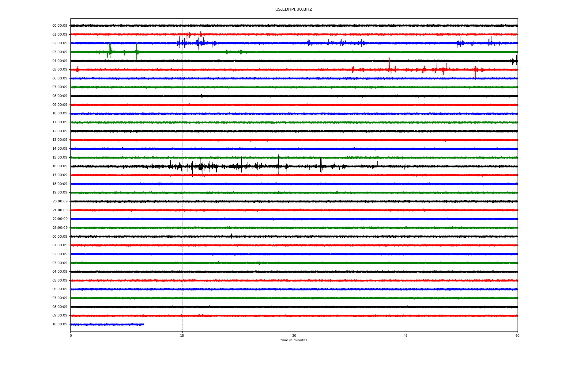This screenshot has height=368, width=588.
Task: Click the 60 tick label on x-axis
Action: click(x=517, y=335)
